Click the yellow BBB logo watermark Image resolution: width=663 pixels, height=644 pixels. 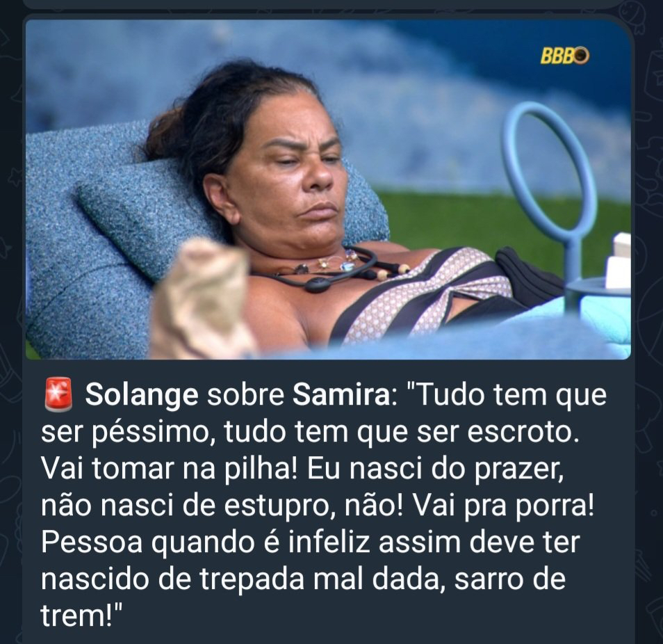tap(564, 56)
